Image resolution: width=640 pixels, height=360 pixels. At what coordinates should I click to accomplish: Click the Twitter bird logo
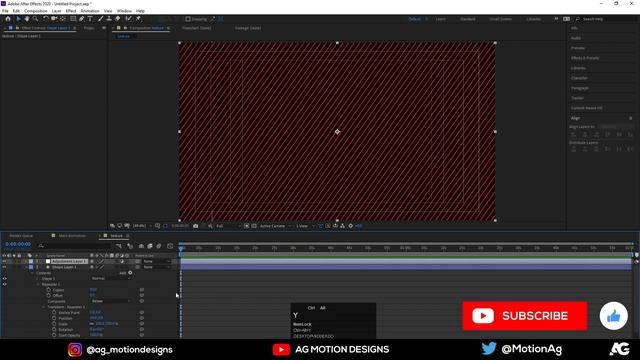[x=489, y=349]
